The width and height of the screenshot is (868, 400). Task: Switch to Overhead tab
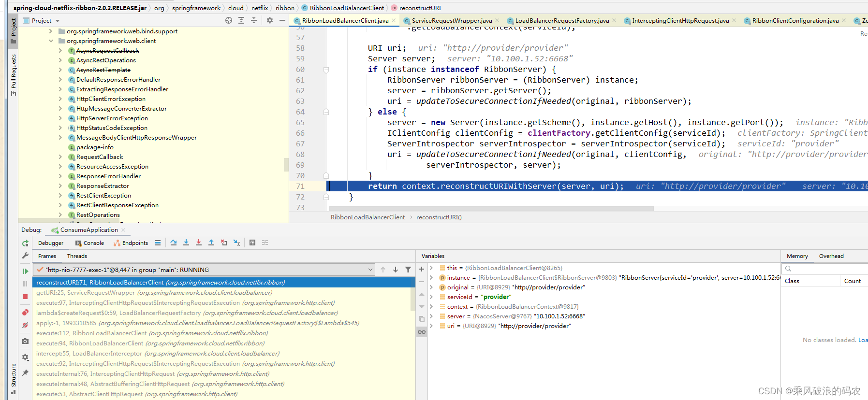[831, 256]
